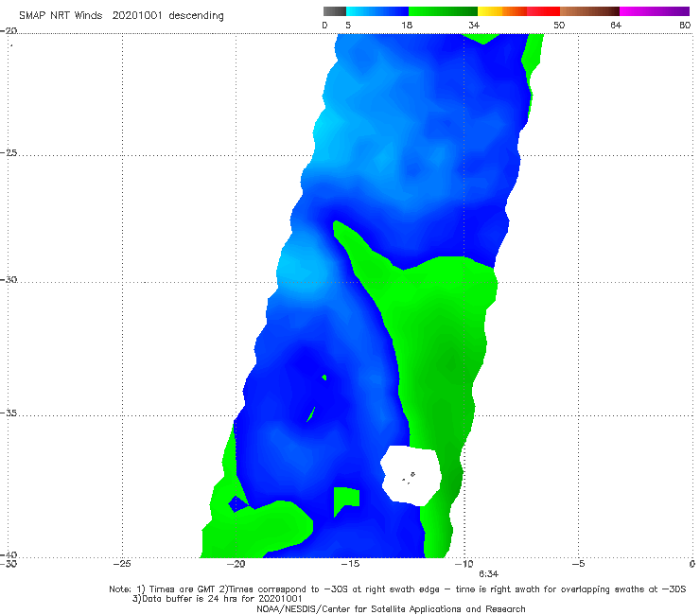
Task: Click the "SMAP NRT Winds" title text
Action: (x=61, y=15)
